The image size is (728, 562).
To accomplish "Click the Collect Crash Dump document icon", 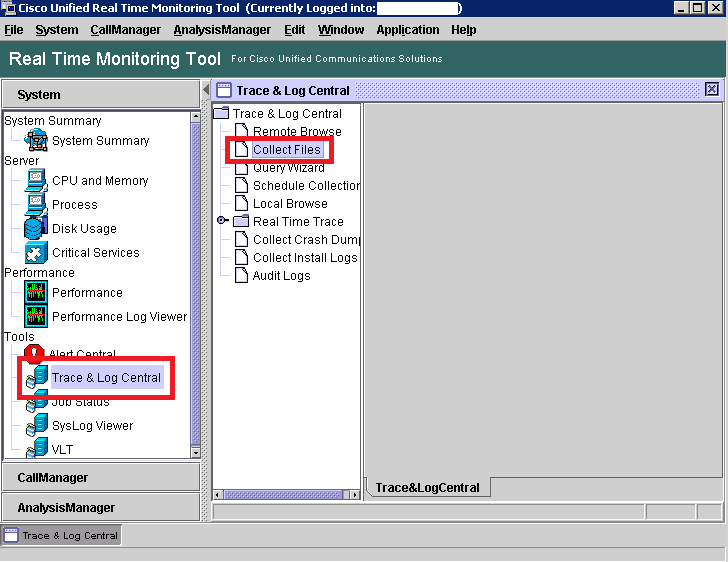I will (241, 239).
